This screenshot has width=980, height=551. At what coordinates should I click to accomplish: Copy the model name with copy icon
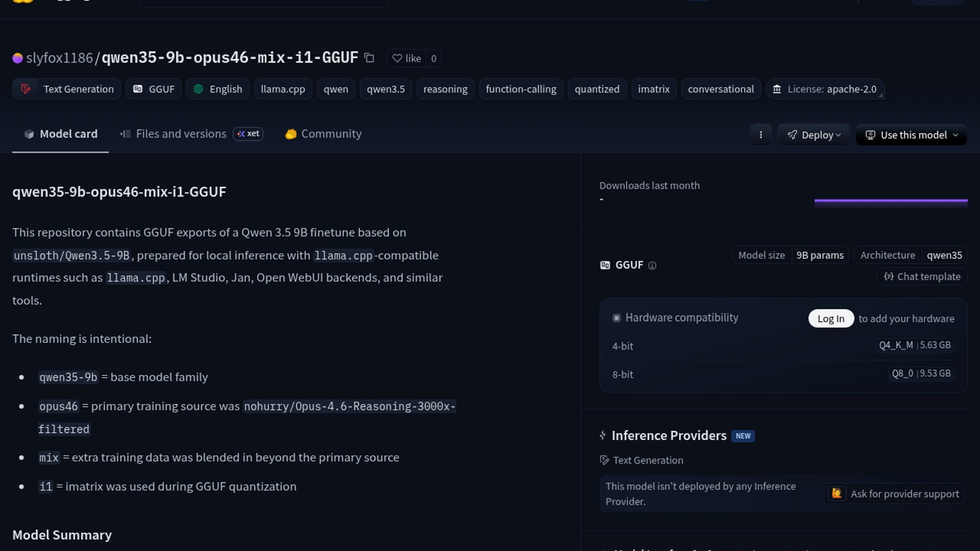tap(369, 58)
